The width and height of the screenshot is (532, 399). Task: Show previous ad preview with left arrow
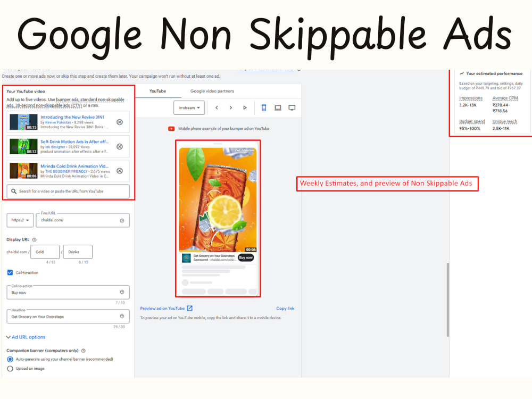[217, 107]
